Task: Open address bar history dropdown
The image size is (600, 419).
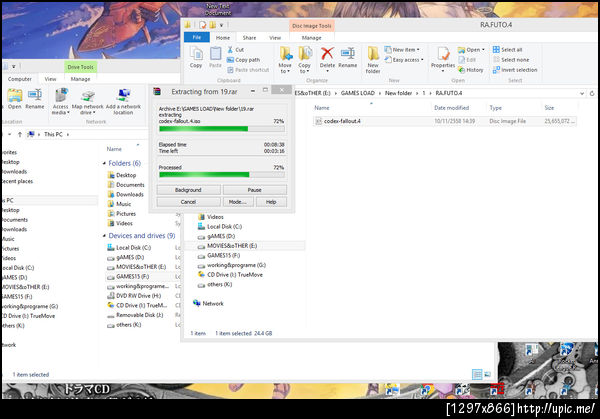Action: pos(582,93)
